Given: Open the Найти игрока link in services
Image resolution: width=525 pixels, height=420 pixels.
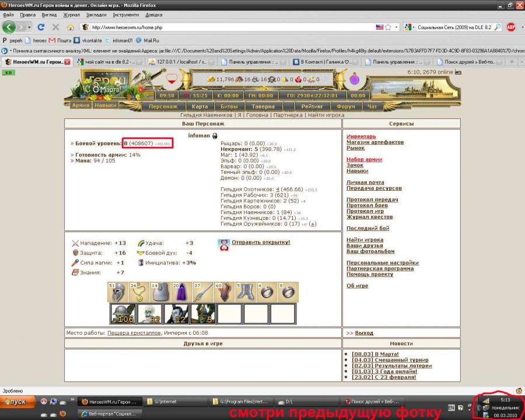Looking at the screenshot, I should pos(365,240).
